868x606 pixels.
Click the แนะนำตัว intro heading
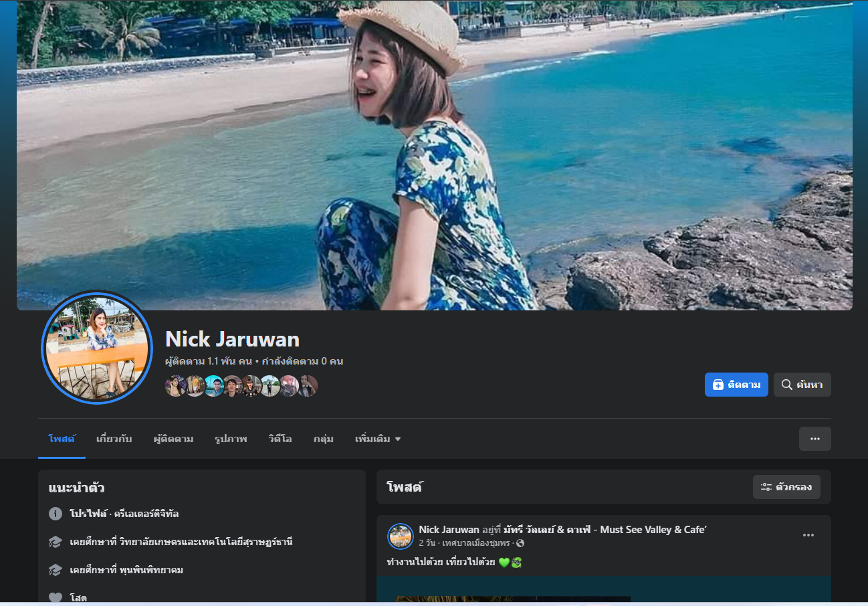tap(76, 488)
